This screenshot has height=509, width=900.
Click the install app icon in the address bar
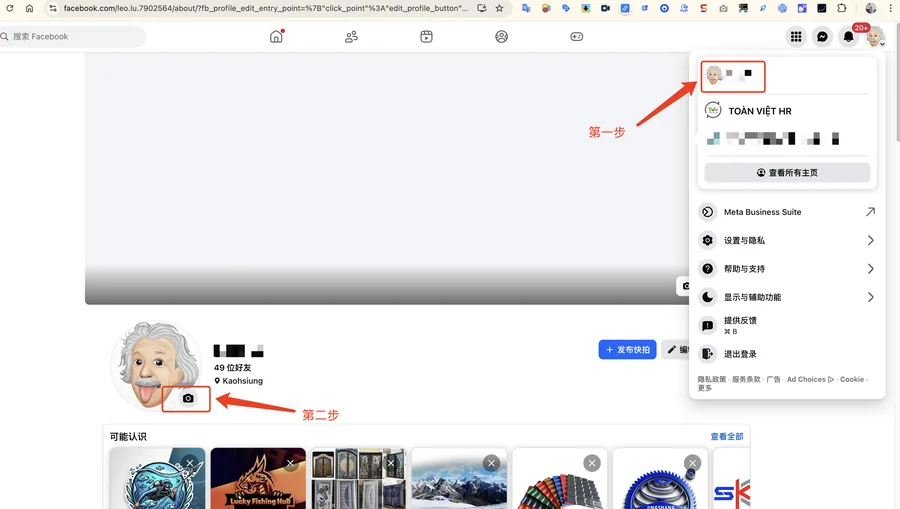482,8
